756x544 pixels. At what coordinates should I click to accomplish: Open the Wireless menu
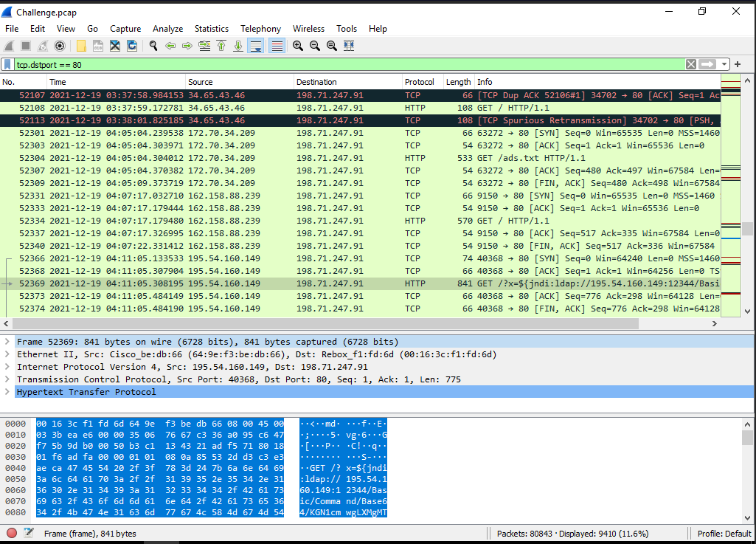click(308, 29)
